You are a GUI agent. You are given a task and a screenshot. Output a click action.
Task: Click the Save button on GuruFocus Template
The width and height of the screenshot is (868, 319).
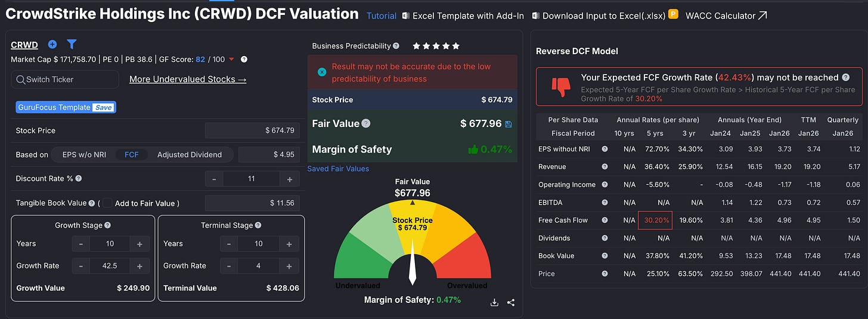coord(103,107)
